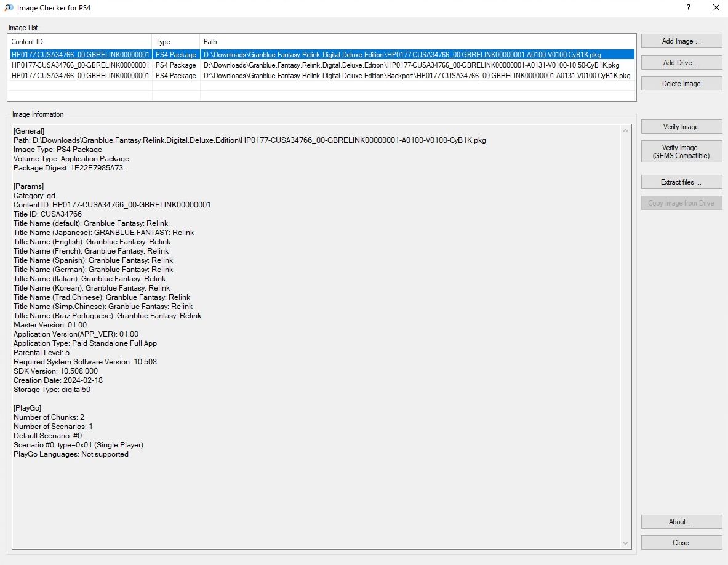The width and height of the screenshot is (728, 565).
Task: Open Extract files dialog
Action: [x=681, y=182]
